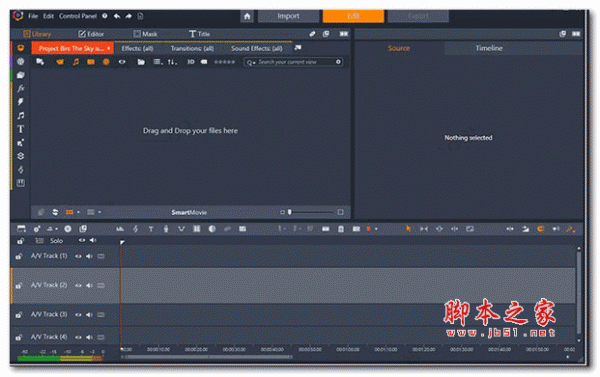Open Help using the question mark icon
Screen dimensions: 600x377
click(104, 16)
